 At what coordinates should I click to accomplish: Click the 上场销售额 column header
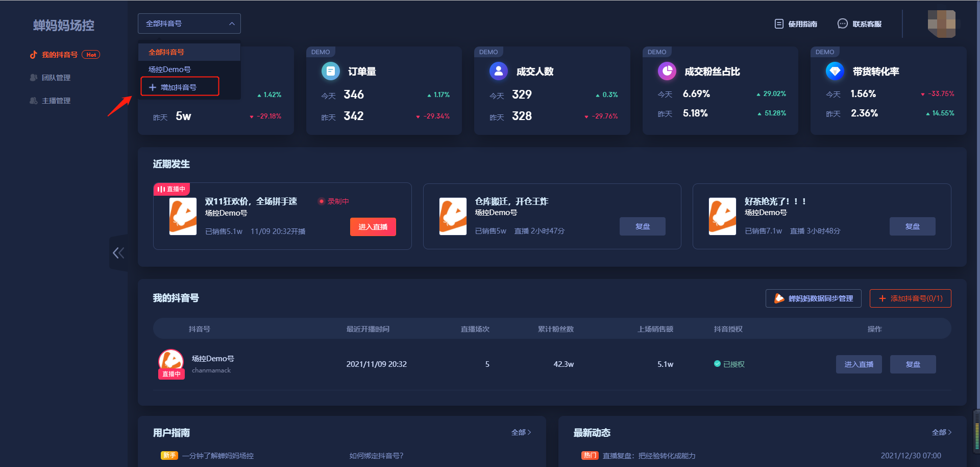point(655,329)
